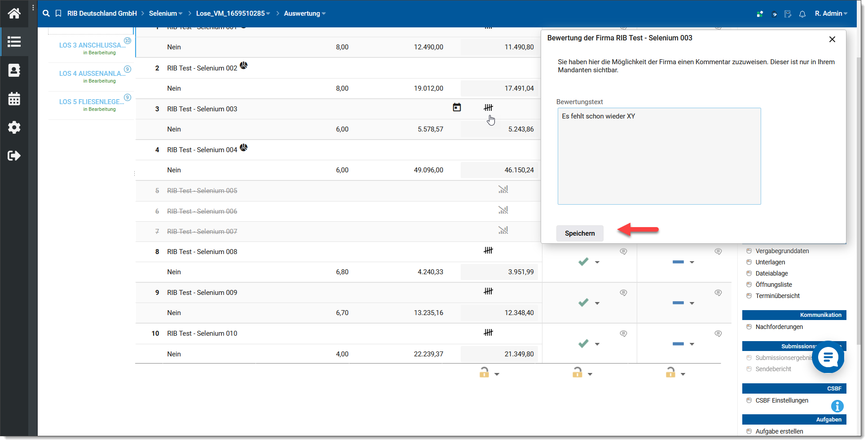The height and width of the screenshot is (443, 868).
Task: Open the R. Admin user menu
Action: pos(831,13)
